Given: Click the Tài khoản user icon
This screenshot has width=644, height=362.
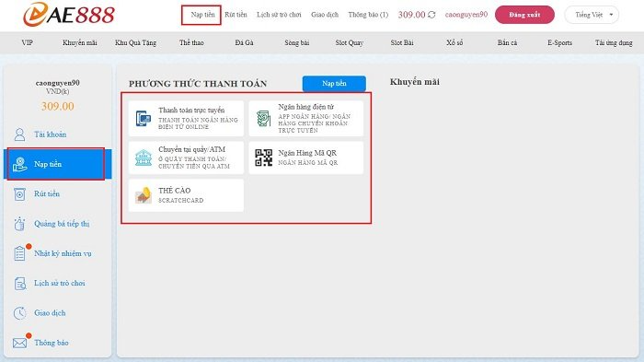Looking at the screenshot, I should tap(19, 134).
